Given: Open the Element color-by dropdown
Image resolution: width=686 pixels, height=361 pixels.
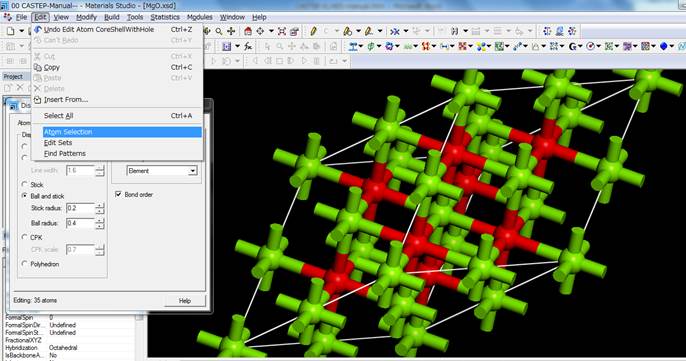Looking at the screenshot, I should click(162, 171).
